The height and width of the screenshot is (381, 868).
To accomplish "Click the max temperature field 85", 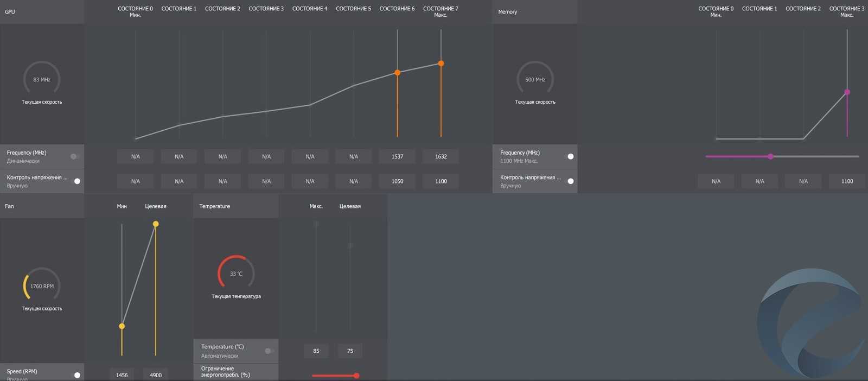I will 316,351.
